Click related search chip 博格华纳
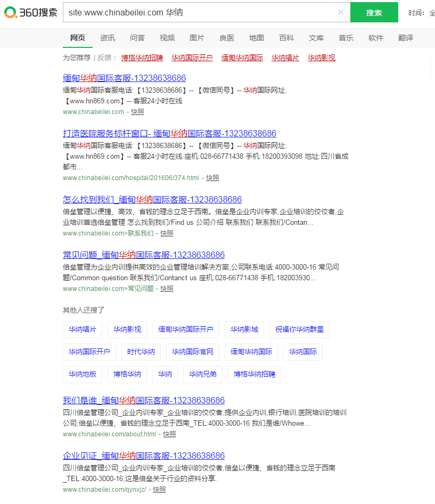Image resolution: width=435 pixels, height=504 pixels. point(127,375)
